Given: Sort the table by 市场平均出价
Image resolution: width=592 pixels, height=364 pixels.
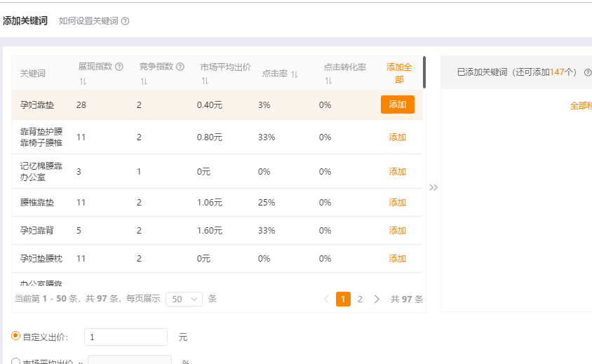Looking at the screenshot, I should pyautogui.click(x=204, y=81).
